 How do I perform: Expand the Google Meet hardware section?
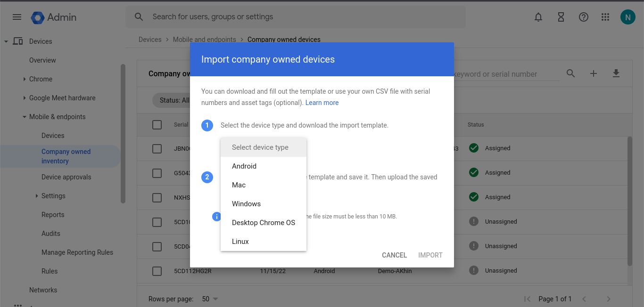point(25,98)
